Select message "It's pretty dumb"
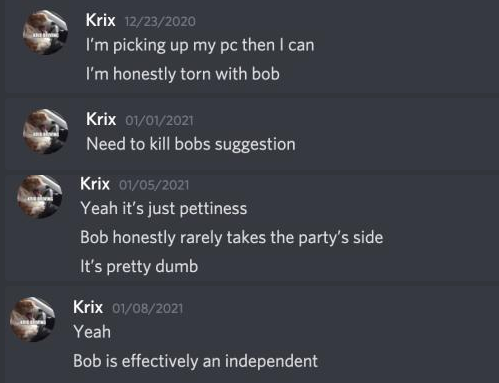The height and width of the screenshot is (383, 499). click(x=139, y=267)
